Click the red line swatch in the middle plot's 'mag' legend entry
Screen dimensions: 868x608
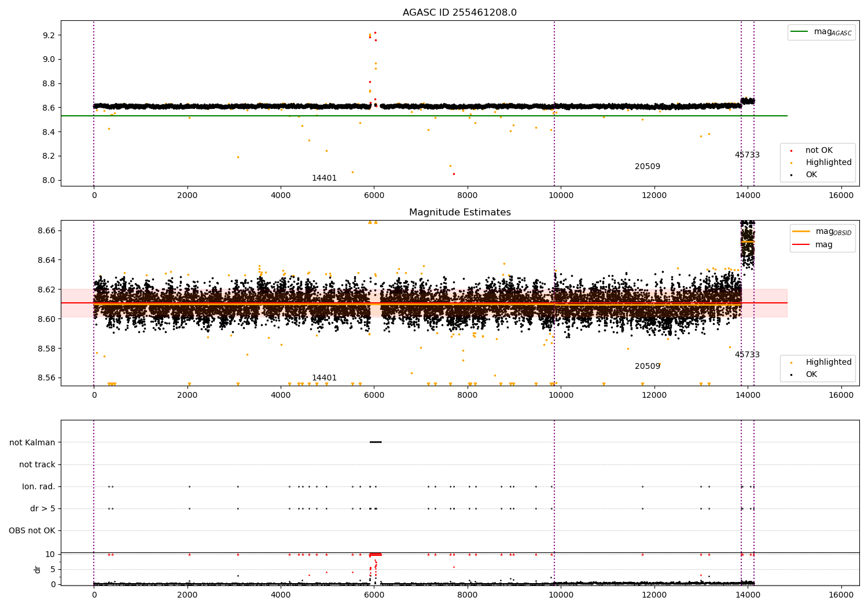point(801,244)
